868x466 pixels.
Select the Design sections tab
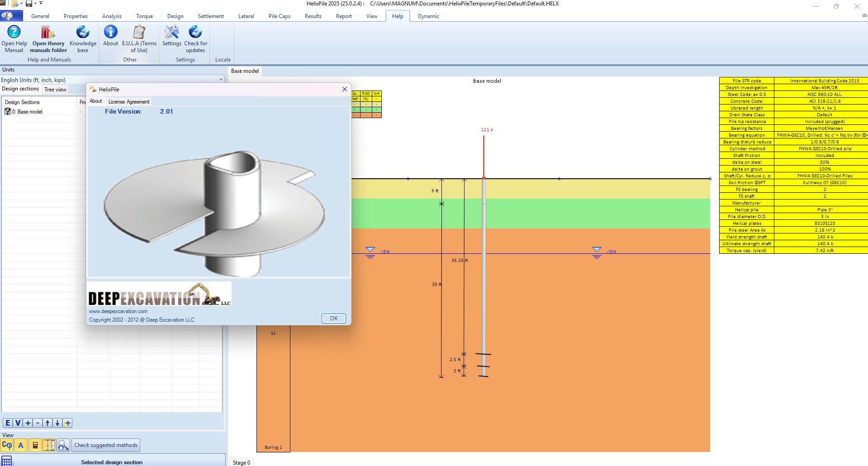[x=20, y=89]
